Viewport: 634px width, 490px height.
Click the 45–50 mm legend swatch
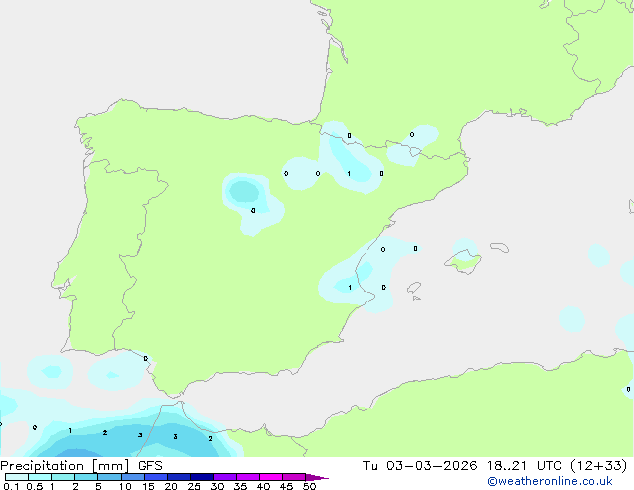point(294,477)
